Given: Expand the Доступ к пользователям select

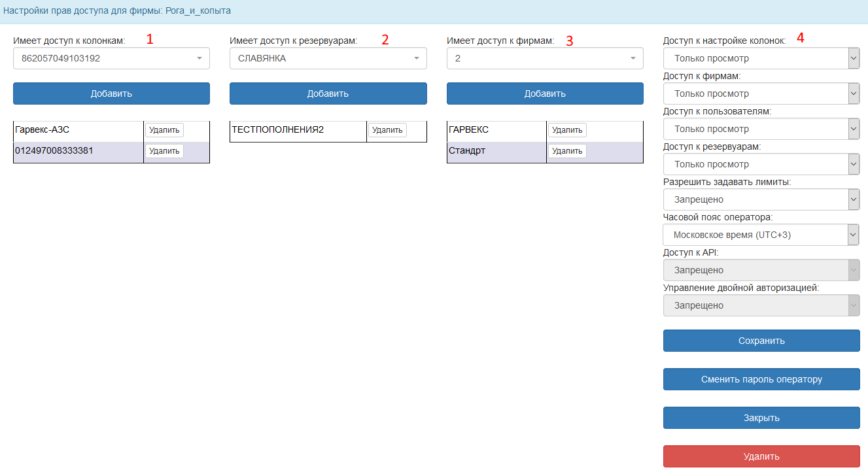Looking at the screenshot, I should point(761,129).
